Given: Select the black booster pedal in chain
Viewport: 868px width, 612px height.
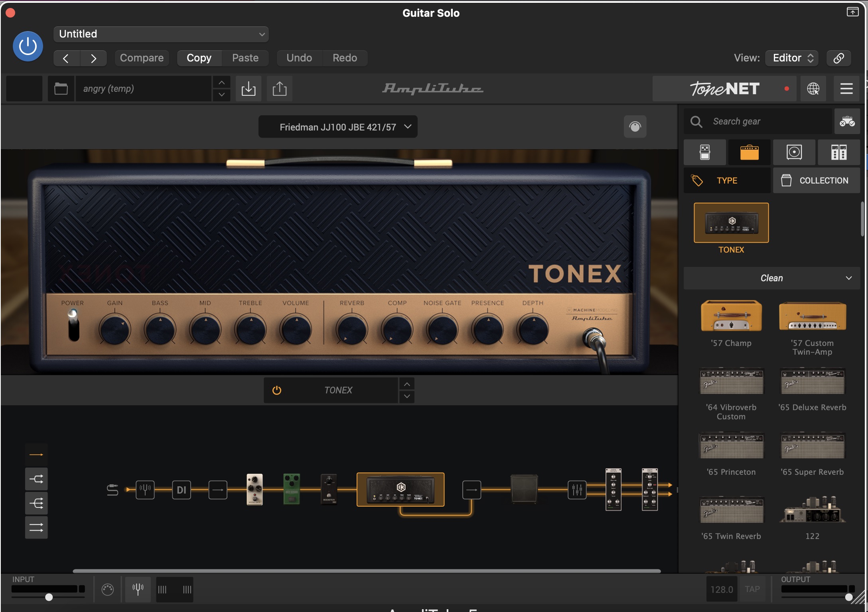Looking at the screenshot, I should 329,489.
